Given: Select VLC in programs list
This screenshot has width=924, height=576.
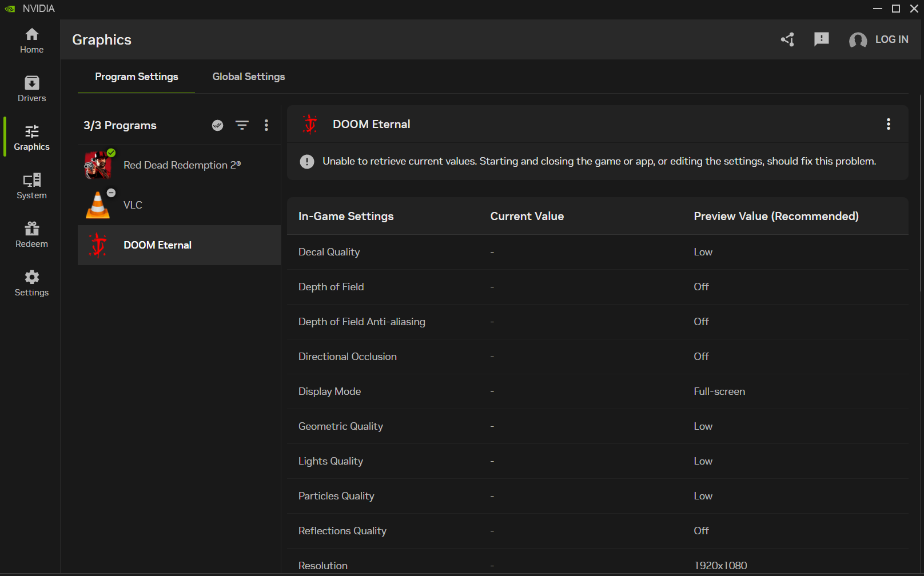Looking at the screenshot, I should (x=179, y=205).
